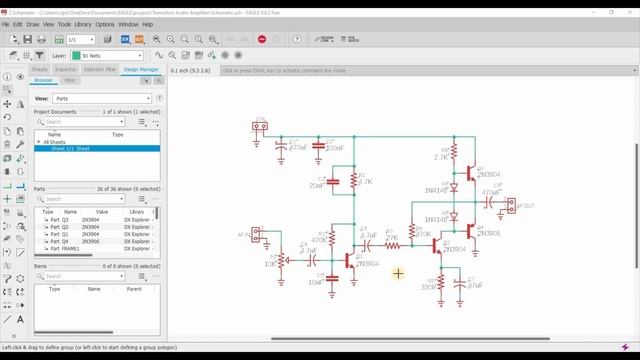Select the Paste tool
Screen dimensions: 640x360
[x=20, y=131]
